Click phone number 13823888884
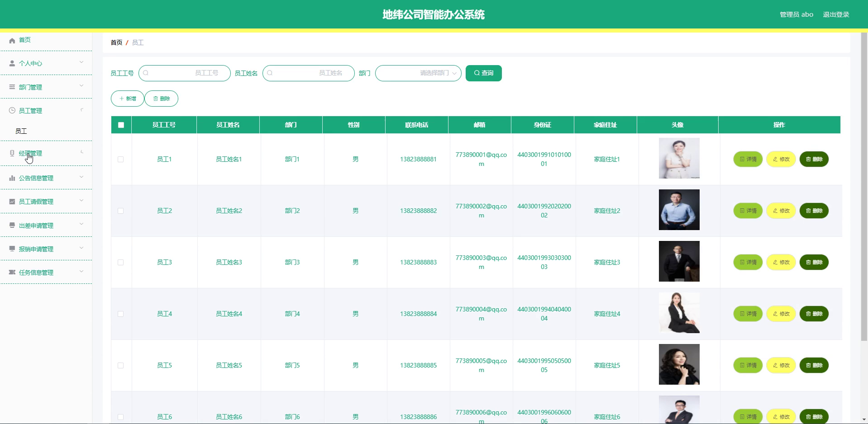Screen dimensions: 868x424 coord(418,314)
